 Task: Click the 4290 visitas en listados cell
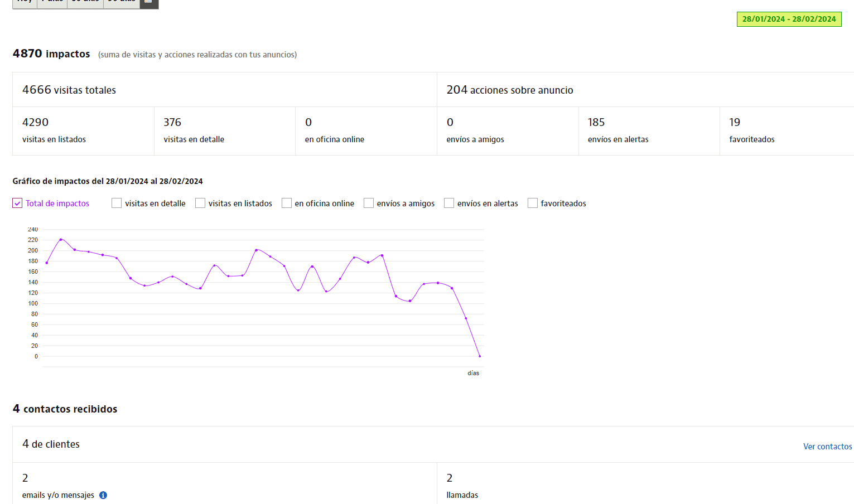click(83, 130)
